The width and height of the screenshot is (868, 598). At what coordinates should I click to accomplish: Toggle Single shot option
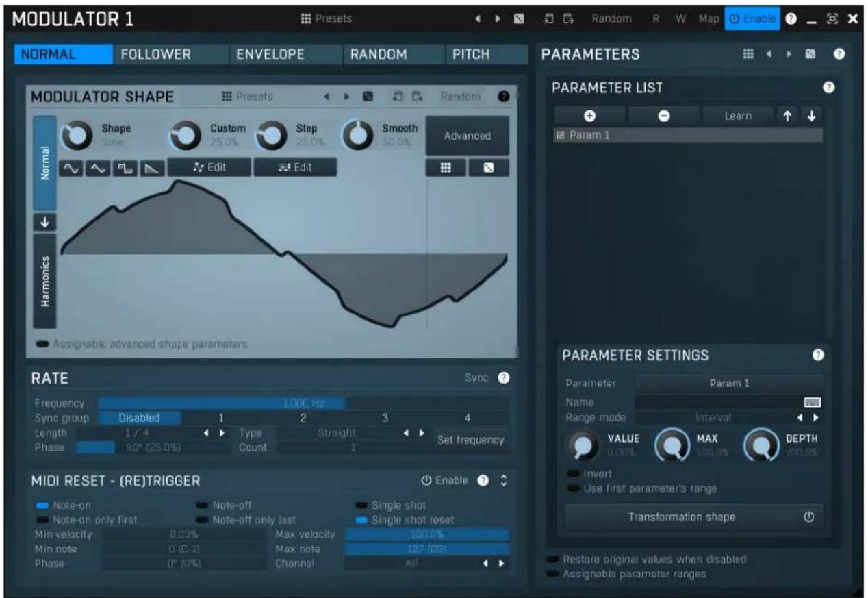point(389,506)
